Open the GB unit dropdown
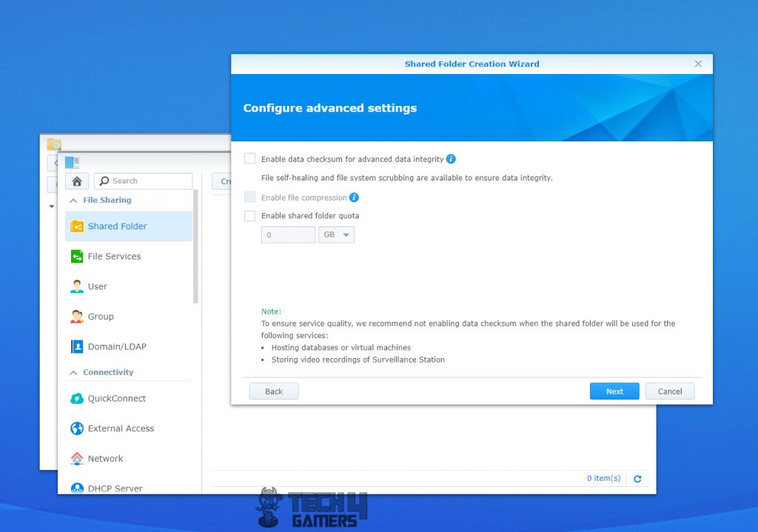The width and height of the screenshot is (758, 532). [x=336, y=234]
